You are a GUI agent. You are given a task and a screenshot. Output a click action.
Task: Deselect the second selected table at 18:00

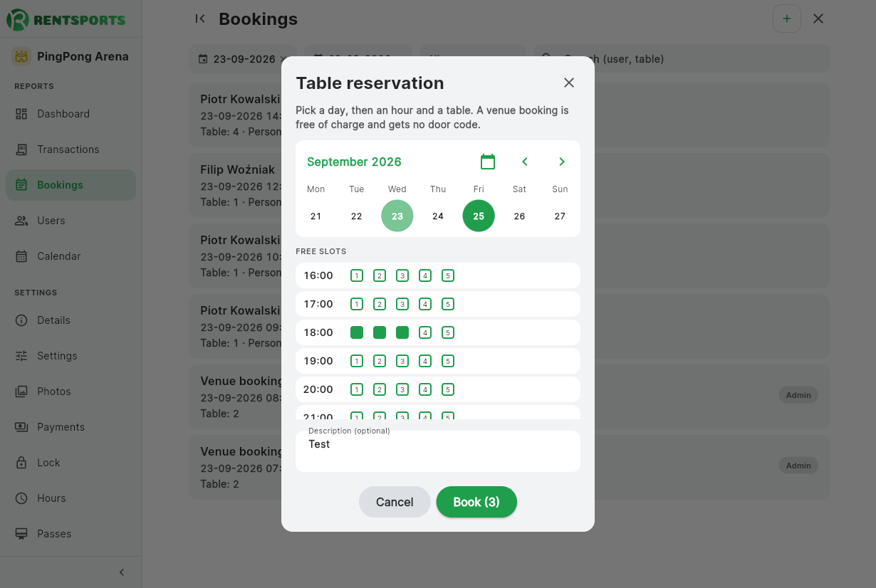click(x=380, y=332)
